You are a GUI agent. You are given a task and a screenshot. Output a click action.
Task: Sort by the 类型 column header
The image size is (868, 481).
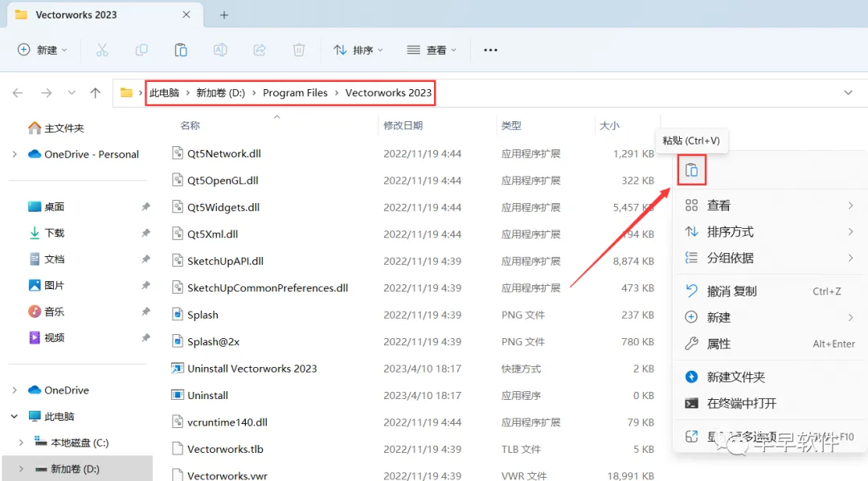(x=511, y=125)
